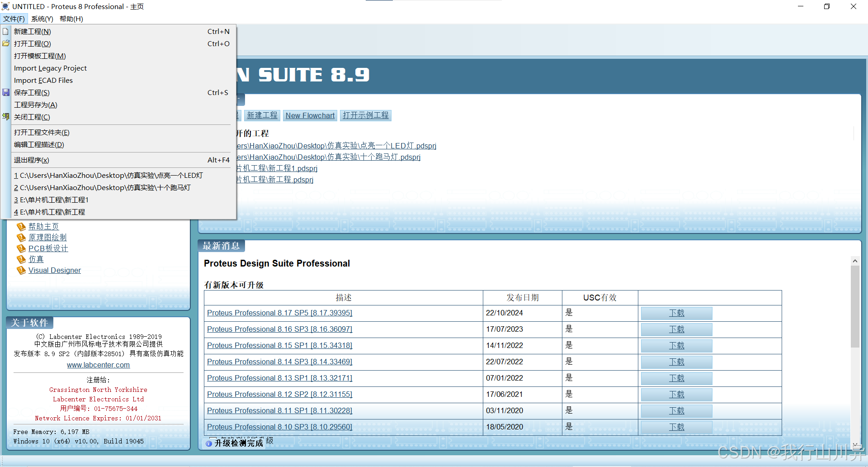The width and height of the screenshot is (868, 467).
Task: Click the Proteus app icon in title bar
Action: (5, 6)
